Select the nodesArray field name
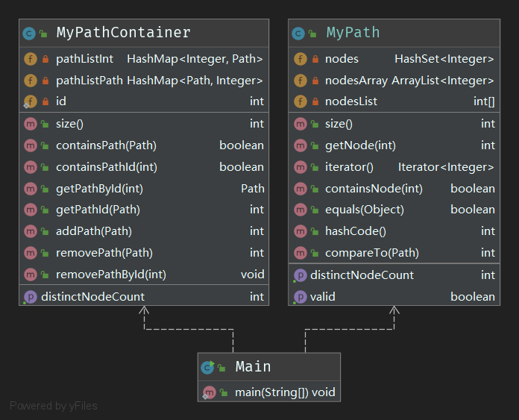Viewport: 519px width, 420px height. pyautogui.click(x=356, y=81)
